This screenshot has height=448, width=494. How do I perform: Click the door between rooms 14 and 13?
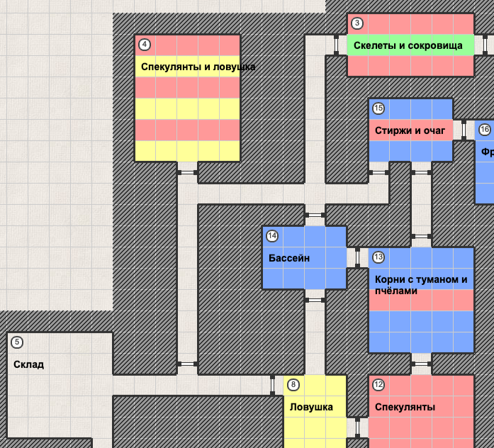click(x=357, y=257)
